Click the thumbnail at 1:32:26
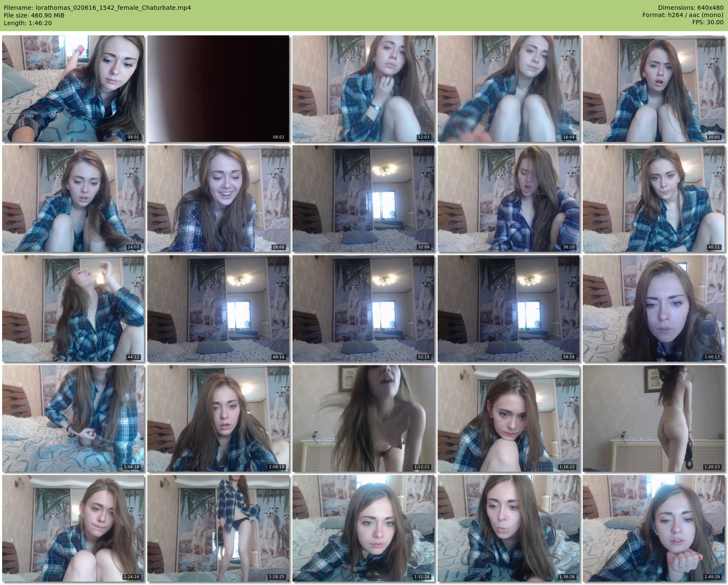This screenshot has height=585, width=728. [363, 528]
